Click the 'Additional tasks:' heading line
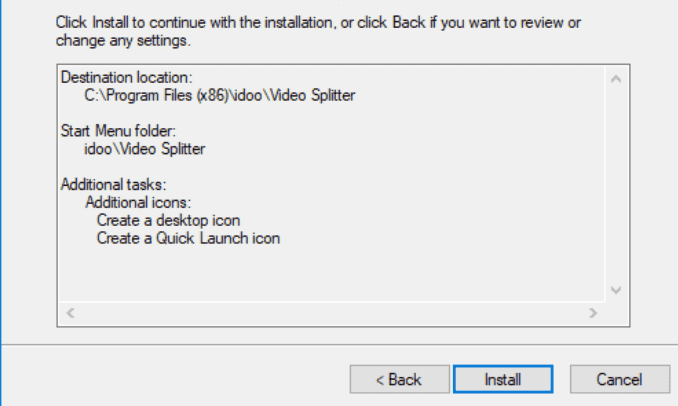 [113, 185]
